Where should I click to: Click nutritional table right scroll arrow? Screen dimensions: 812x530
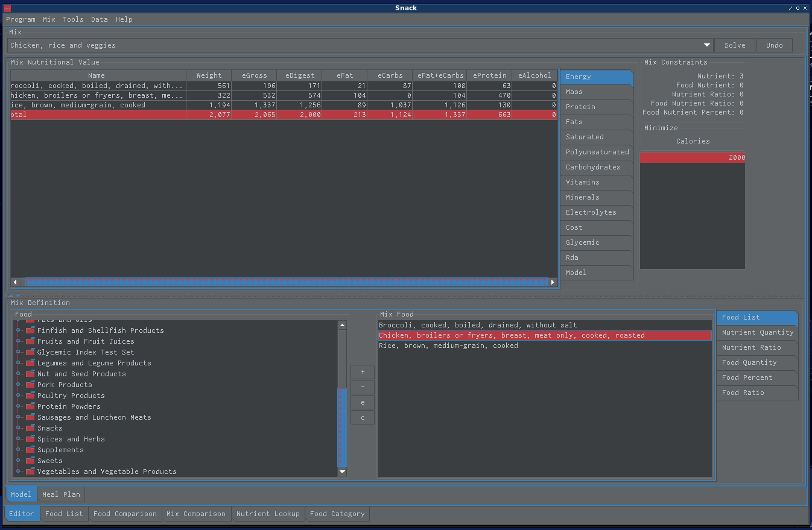(x=553, y=282)
